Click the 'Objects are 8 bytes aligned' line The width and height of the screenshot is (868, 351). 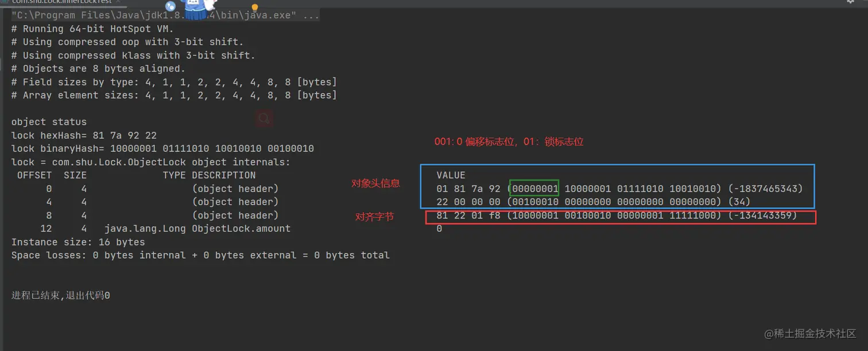click(98, 69)
